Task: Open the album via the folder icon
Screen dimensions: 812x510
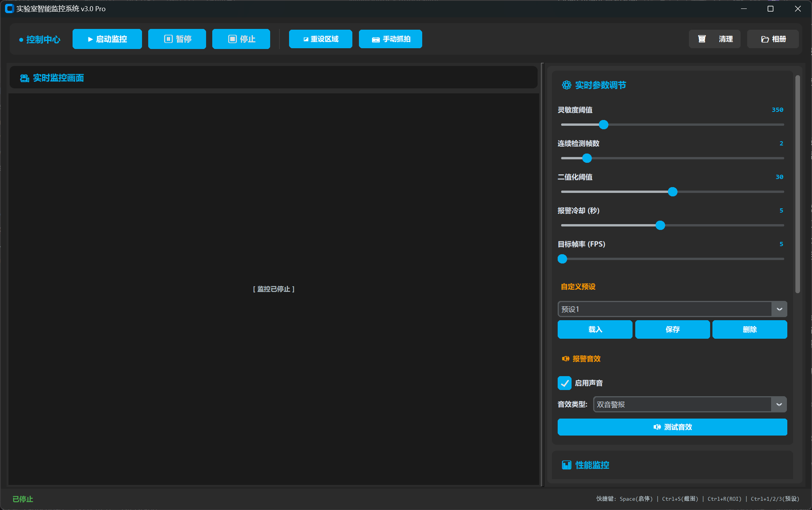Action: point(766,39)
